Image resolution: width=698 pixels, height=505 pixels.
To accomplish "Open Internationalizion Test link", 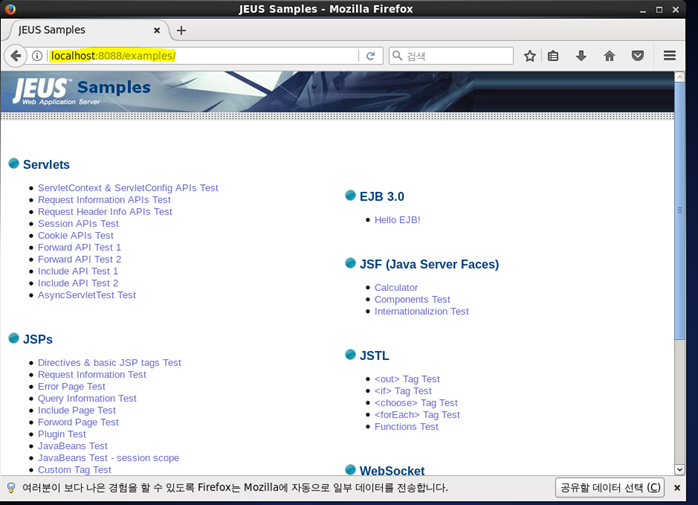I will (421, 312).
